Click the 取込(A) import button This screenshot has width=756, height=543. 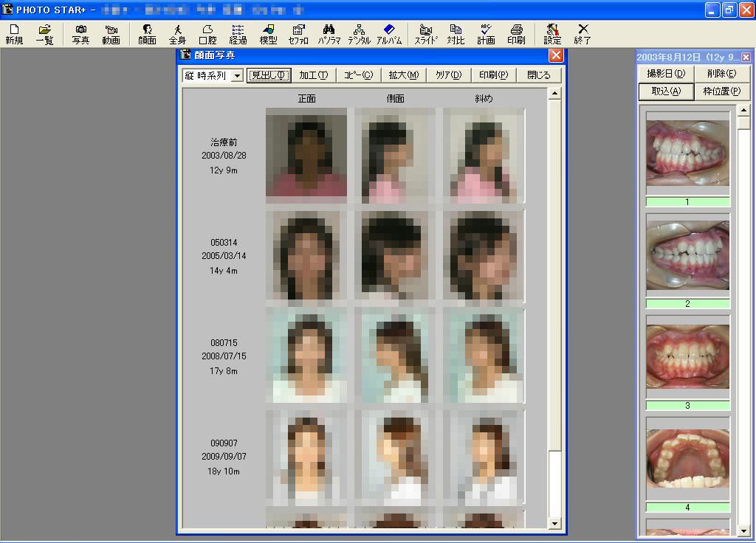click(x=666, y=91)
